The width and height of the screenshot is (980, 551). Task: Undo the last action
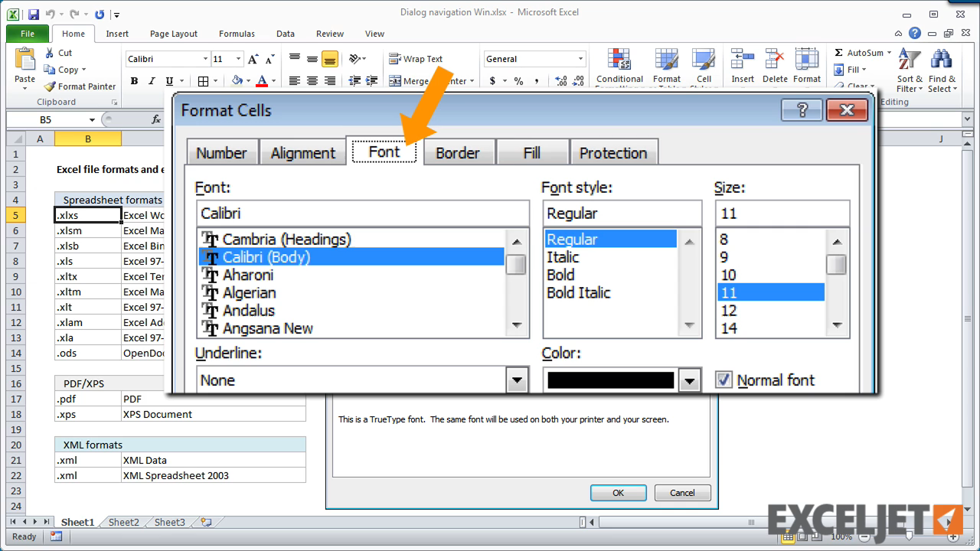click(x=51, y=14)
